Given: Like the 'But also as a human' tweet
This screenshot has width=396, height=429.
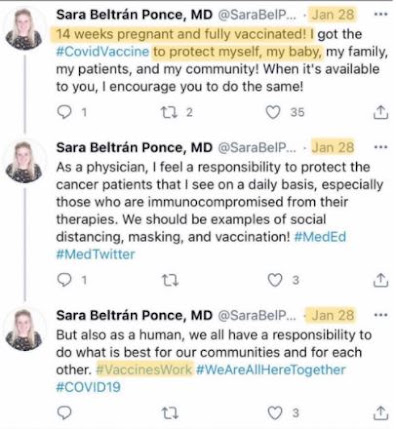Looking at the screenshot, I should pyautogui.click(x=275, y=413).
